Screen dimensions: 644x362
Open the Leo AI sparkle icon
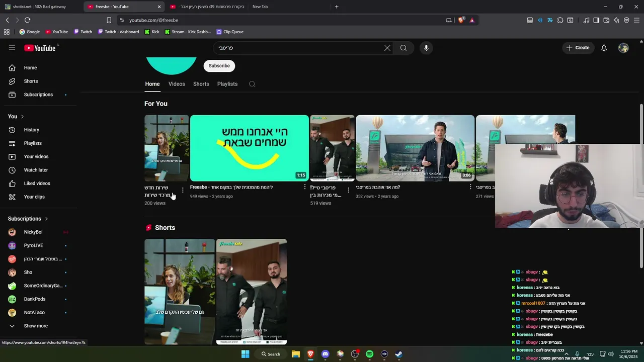point(616,20)
